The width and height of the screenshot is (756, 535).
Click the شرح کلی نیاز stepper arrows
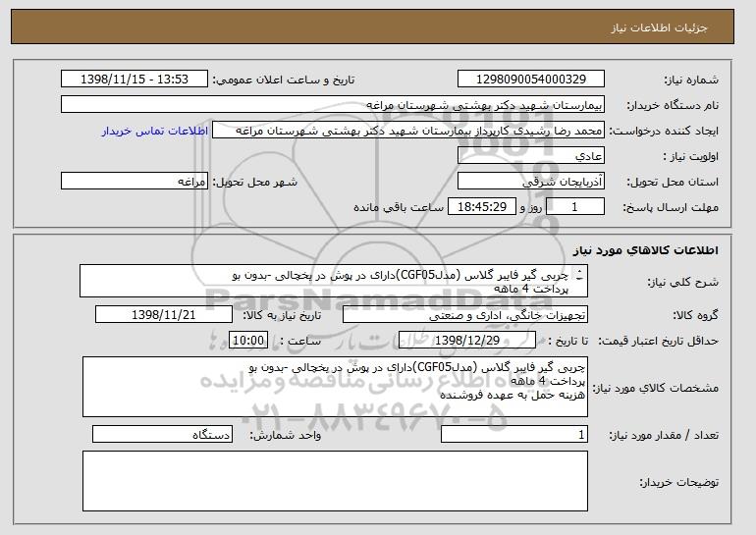(579, 275)
